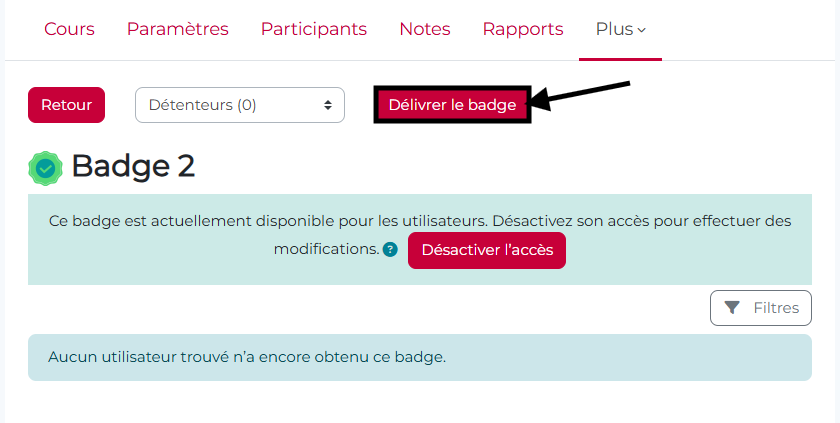This screenshot has height=423, width=840.
Task: Open the Filtres button
Action: [x=761, y=308]
